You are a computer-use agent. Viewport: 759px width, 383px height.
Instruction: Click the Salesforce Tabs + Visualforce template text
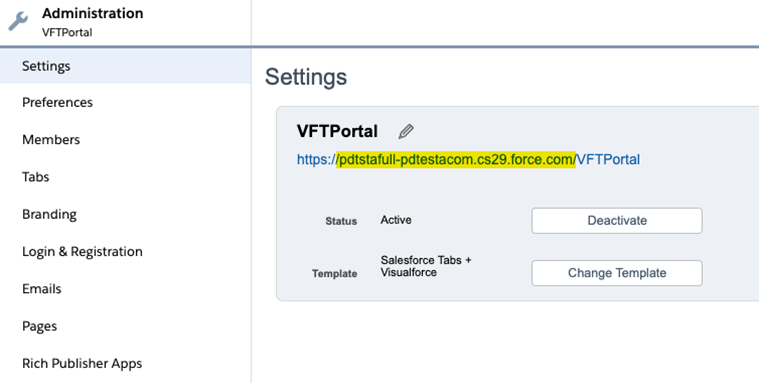click(x=425, y=266)
